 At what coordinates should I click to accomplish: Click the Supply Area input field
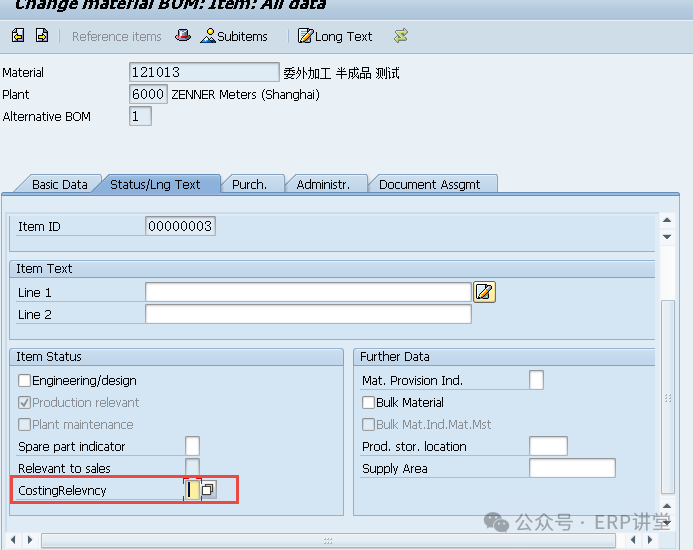pos(572,468)
